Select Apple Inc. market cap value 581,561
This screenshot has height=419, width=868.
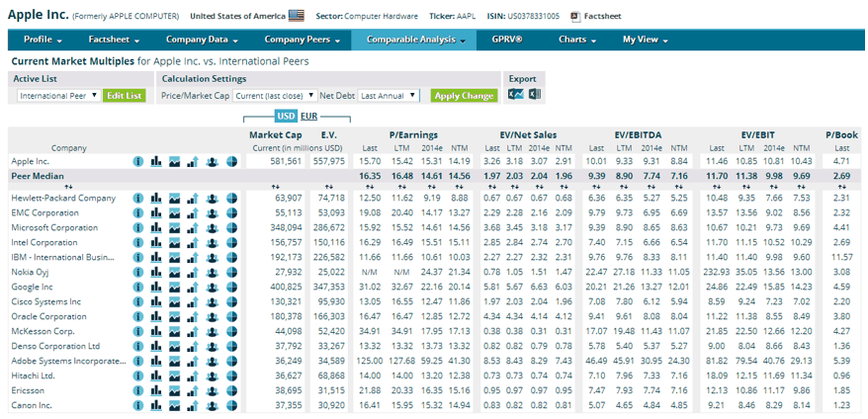point(286,162)
